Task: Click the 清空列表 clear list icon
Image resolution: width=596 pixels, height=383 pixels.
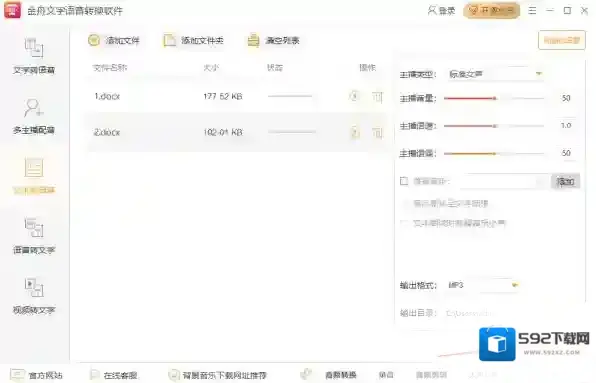Action: (x=253, y=40)
